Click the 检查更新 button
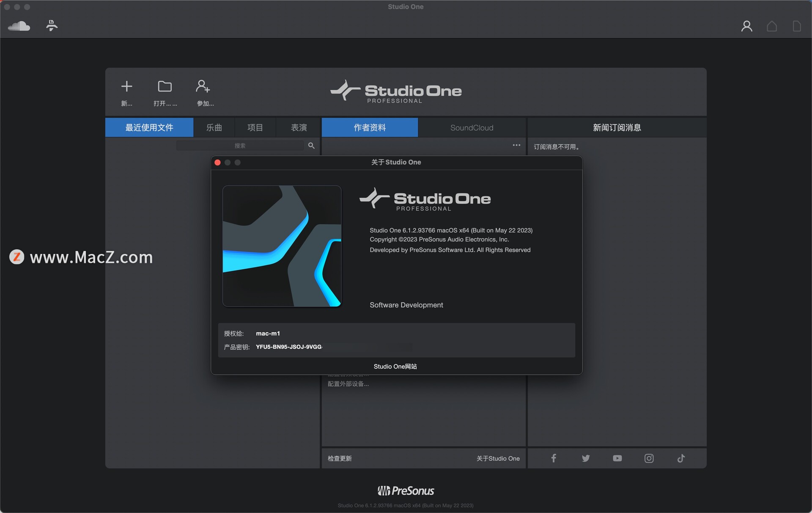The width and height of the screenshot is (812, 513). click(340, 458)
